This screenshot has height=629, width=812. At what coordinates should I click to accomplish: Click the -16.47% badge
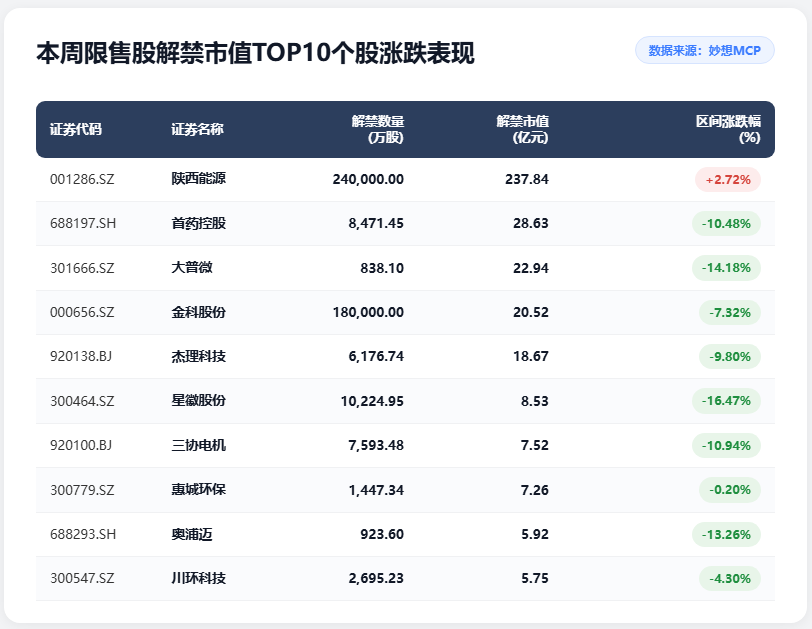coord(726,401)
